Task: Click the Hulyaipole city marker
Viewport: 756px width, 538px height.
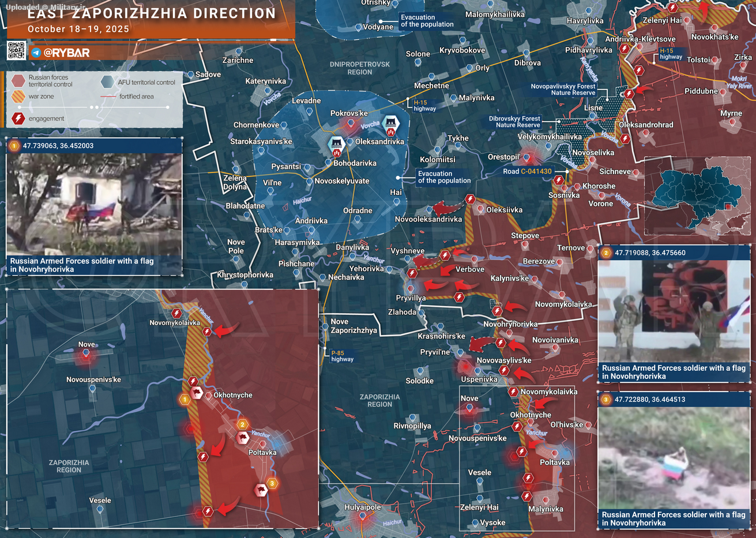Action: (x=363, y=517)
